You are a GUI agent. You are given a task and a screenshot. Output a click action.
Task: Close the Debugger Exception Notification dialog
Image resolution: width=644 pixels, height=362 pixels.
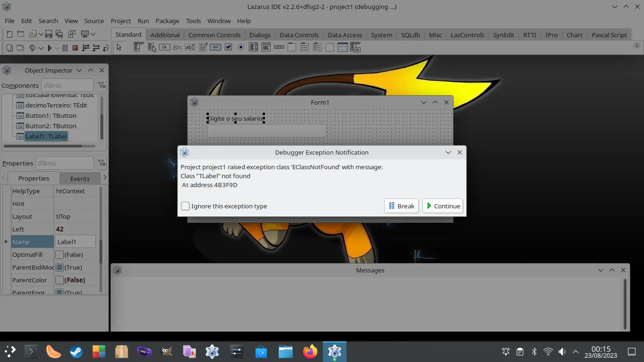(x=460, y=152)
